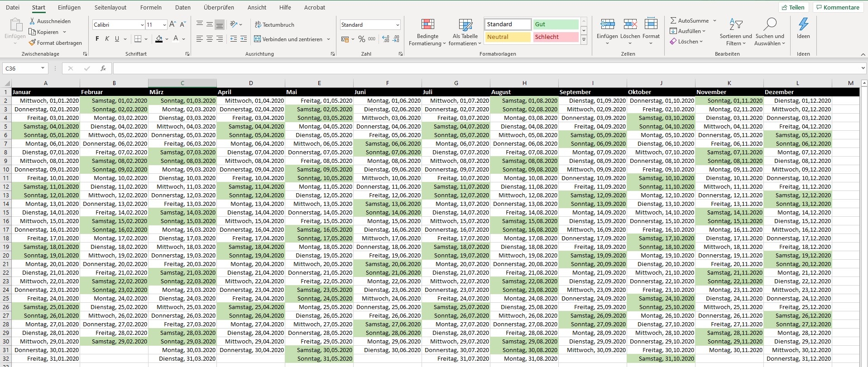Click accounting number format icon
Viewport: 868px width, 367px height.
[x=345, y=39]
